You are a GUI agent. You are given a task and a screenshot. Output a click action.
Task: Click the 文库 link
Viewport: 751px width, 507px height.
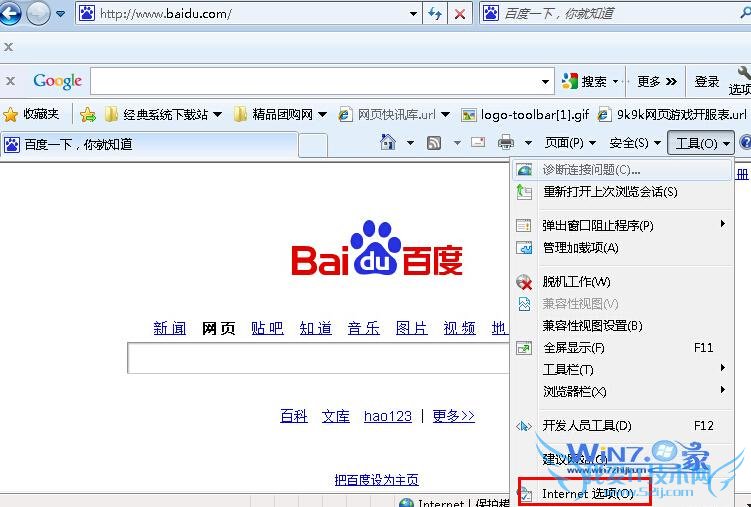336,416
